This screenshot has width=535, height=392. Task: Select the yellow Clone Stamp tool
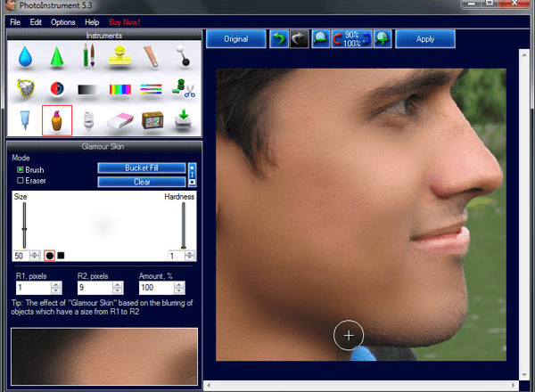pyautogui.click(x=119, y=58)
